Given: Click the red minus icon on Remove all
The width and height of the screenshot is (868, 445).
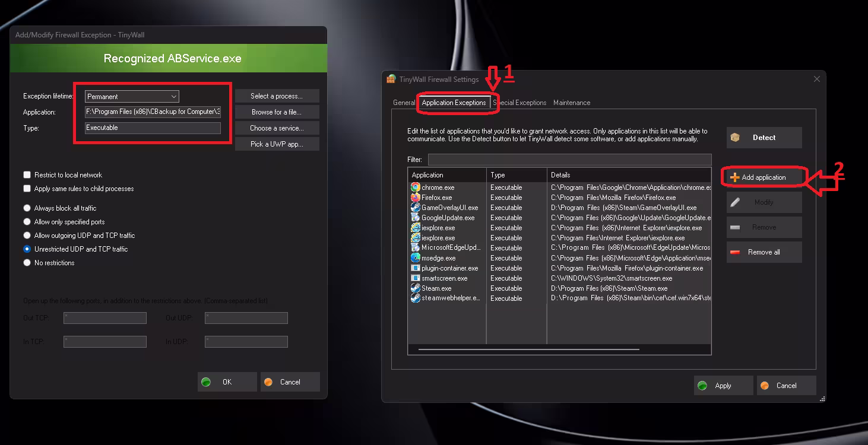Looking at the screenshot, I should [735, 252].
